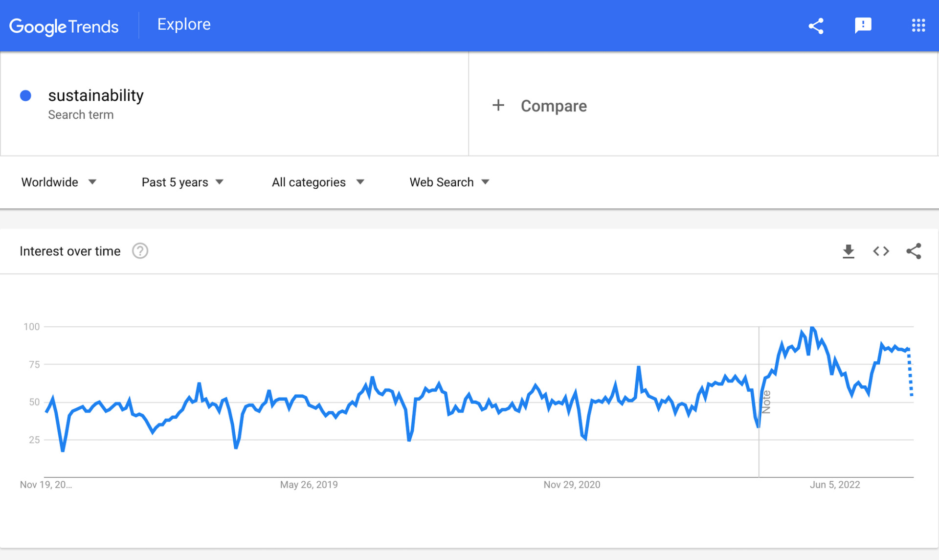Screen dimensions: 939x560
Task: Go to the Explore section
Action: [x=184, y=24]
